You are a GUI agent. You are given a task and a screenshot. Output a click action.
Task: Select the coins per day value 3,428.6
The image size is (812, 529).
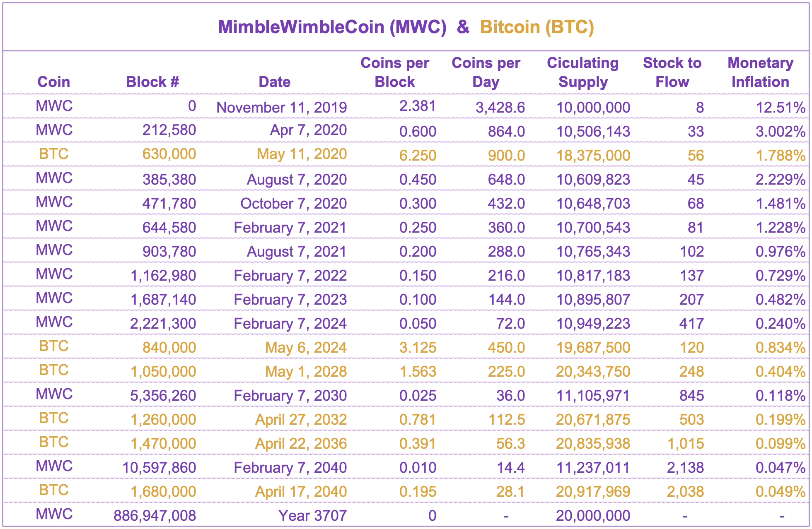click(x=500, y=107)
